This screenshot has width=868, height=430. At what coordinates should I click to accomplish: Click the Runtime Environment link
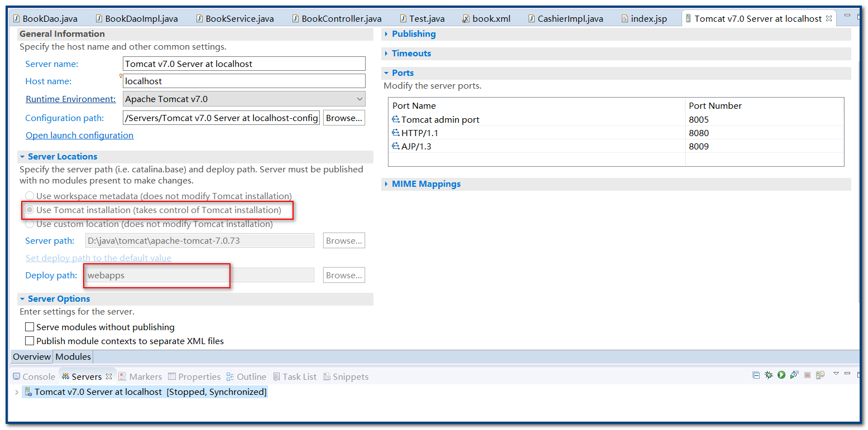click(x=70, y=99)
